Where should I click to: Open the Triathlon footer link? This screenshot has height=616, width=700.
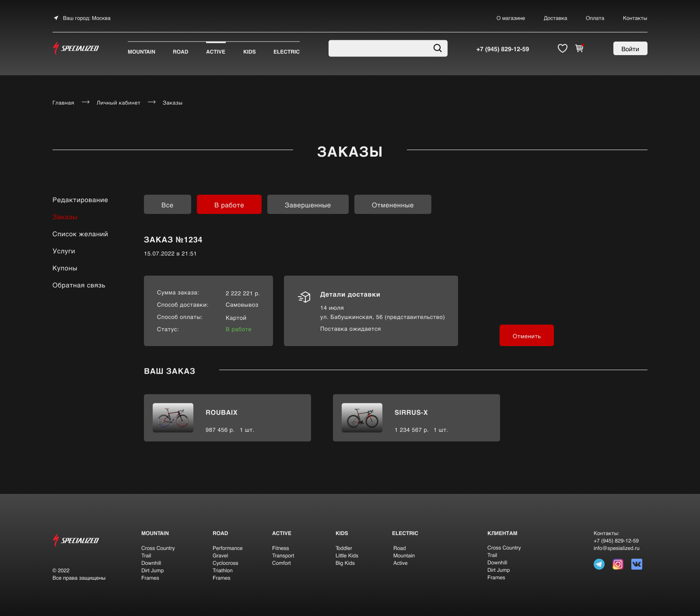223,570
